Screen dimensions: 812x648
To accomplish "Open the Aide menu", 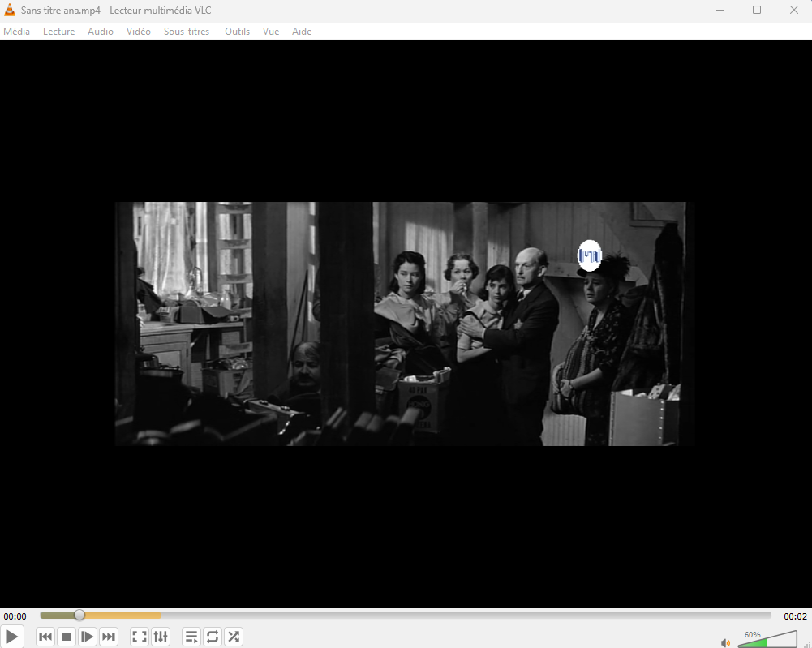I will pyautogui.click(x=302, y=32).
